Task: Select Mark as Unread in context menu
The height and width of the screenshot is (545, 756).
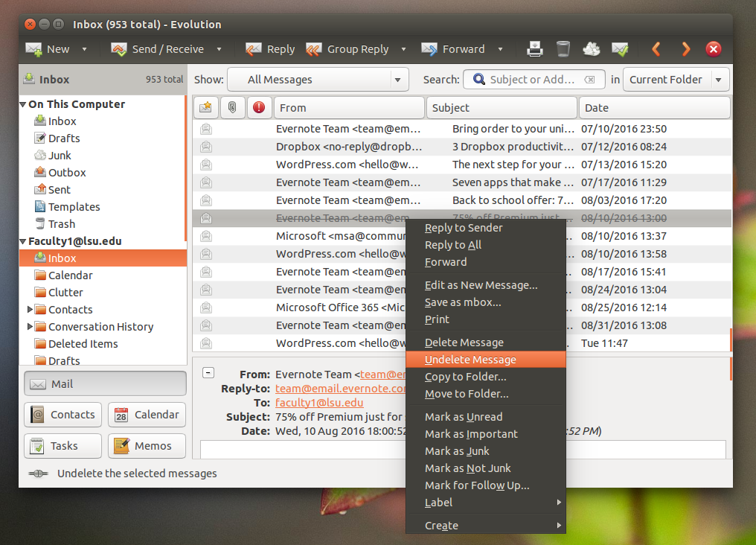Action: [x=464, y=417]
